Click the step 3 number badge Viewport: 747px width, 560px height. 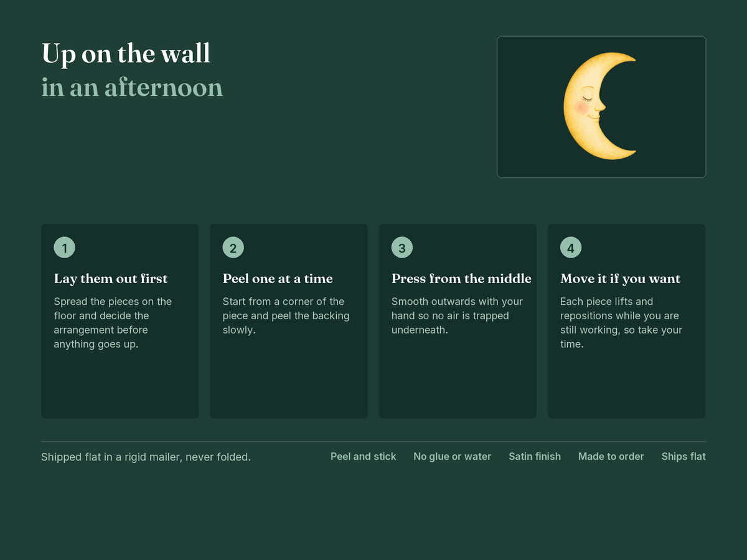click(x=402, y=248)
